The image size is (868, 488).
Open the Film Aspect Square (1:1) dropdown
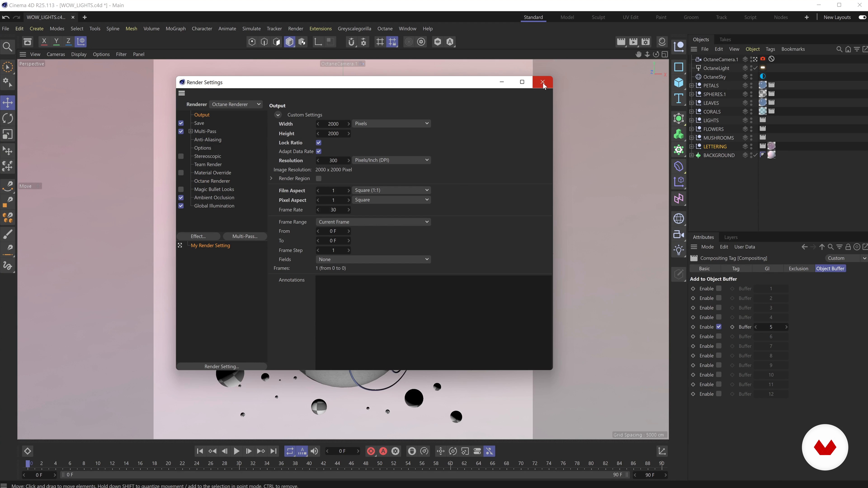pyautogui.click(x=392, y=190)
